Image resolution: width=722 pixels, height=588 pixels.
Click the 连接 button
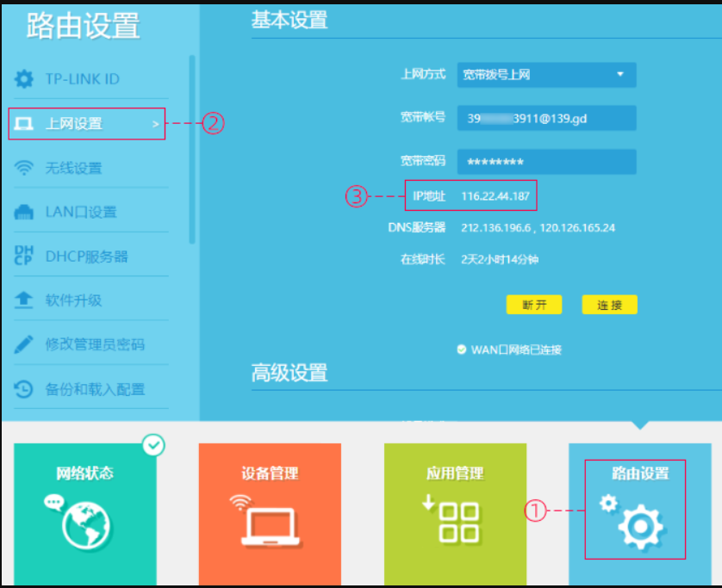tap(610, 305)
